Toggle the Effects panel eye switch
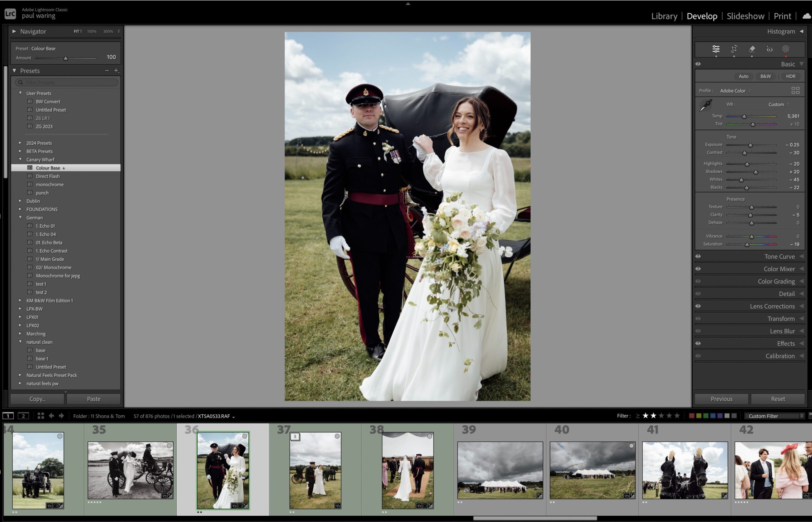Screen dimensions: 812x522 point(698,343)
